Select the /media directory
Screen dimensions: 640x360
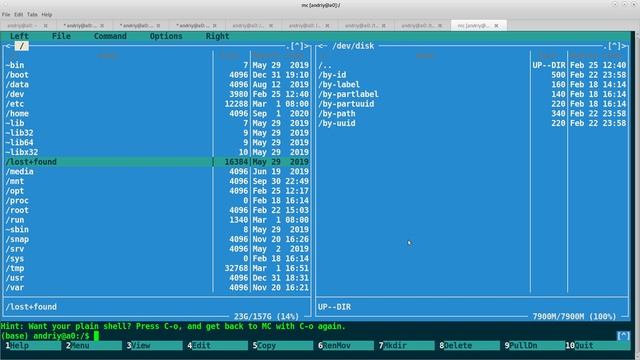157,171
